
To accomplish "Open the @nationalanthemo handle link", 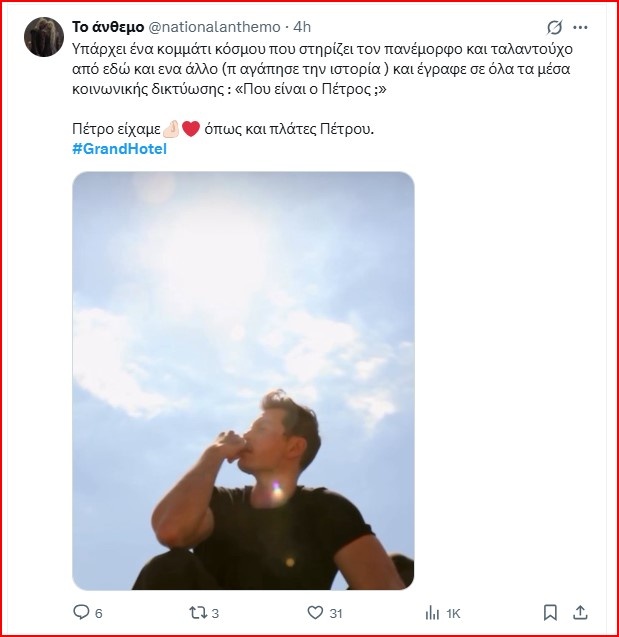I will pyautogui.click(x=214, y=27).
